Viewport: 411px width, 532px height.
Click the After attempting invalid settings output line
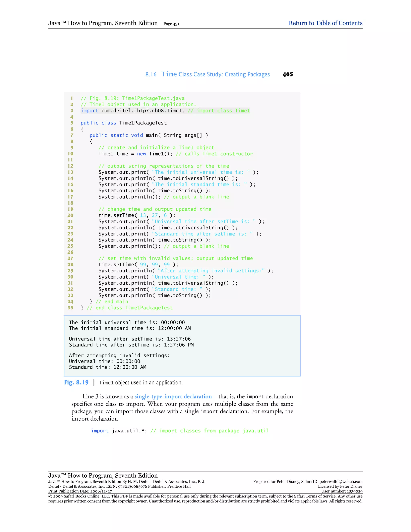coord(119,355)
